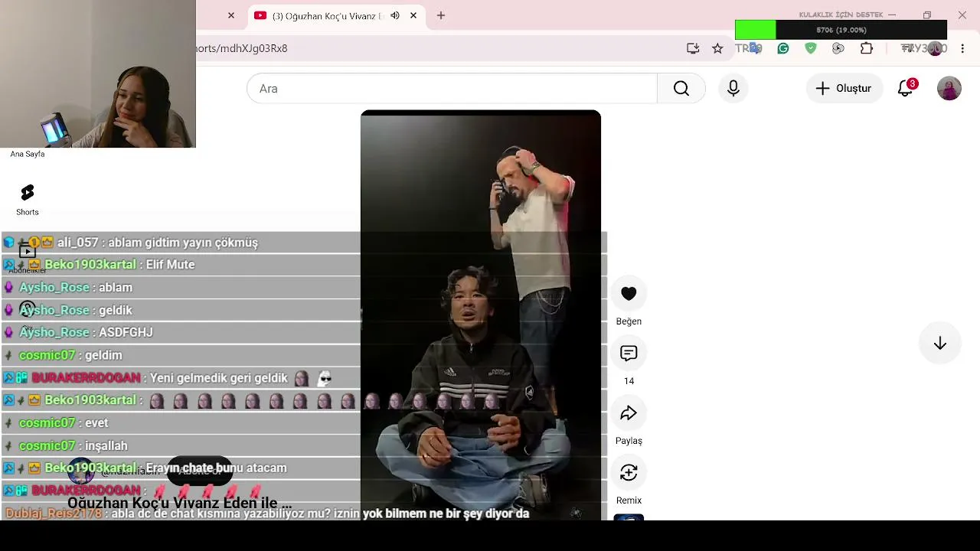Viewport: 980px width, 551px height.
Task: Open the Google Translate extension
Action: pyautogui.click(x=755, y=48)
